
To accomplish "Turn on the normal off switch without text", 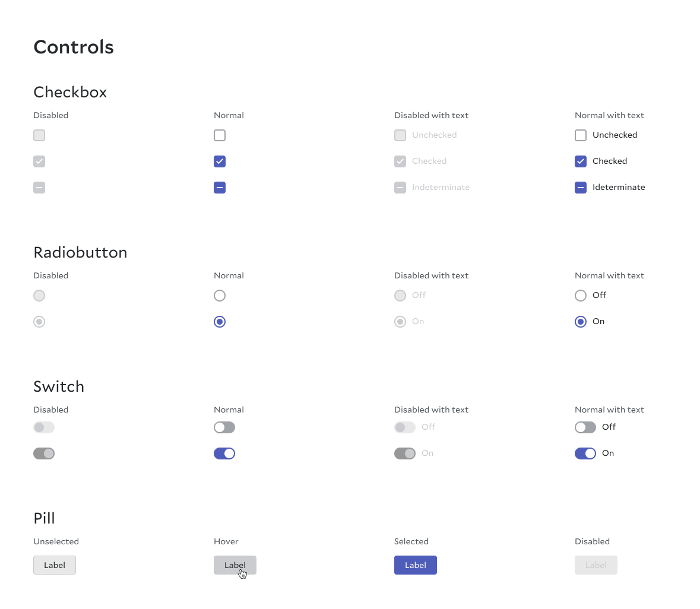I will click(x=224, y=427).
